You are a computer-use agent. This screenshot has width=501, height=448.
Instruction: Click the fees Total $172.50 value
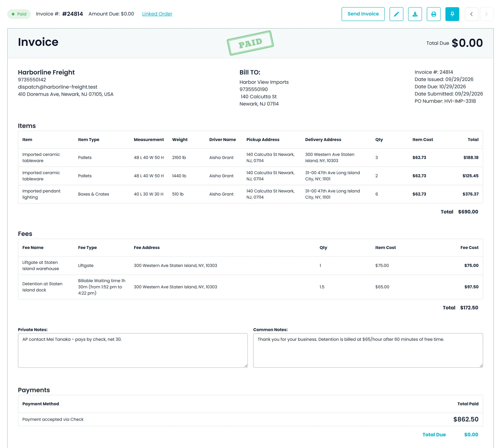[469, 308]
